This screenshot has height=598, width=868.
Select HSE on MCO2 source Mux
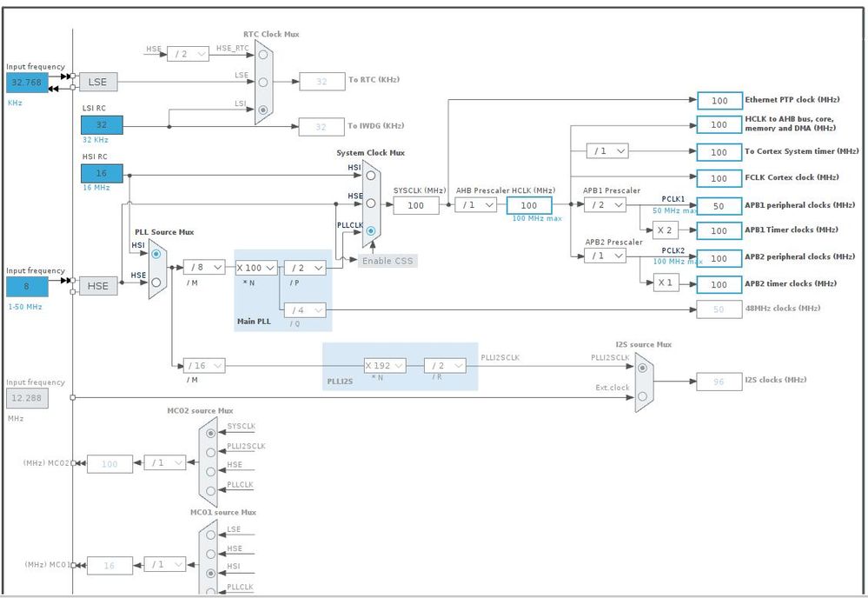210,472
